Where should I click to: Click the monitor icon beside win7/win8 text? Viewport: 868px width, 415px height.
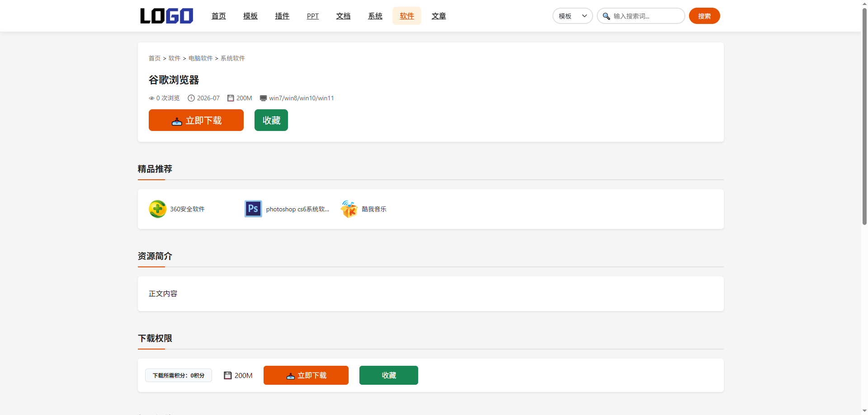coord(263,98)
